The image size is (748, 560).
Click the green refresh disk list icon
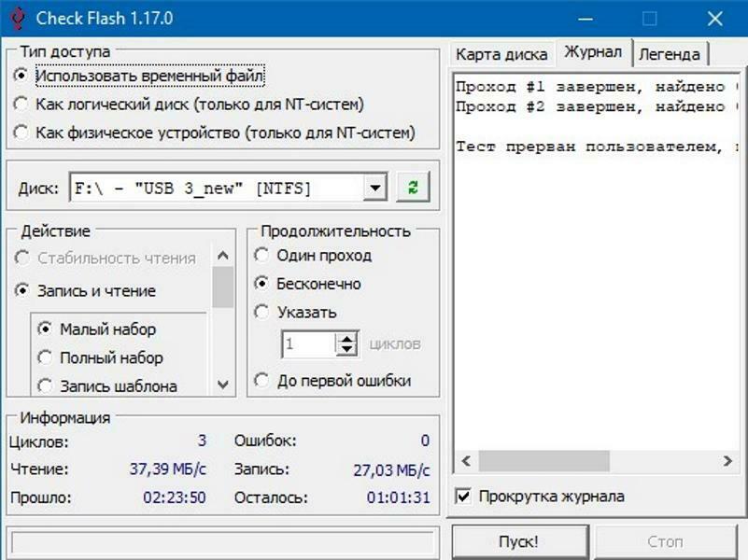coord(413,188)
